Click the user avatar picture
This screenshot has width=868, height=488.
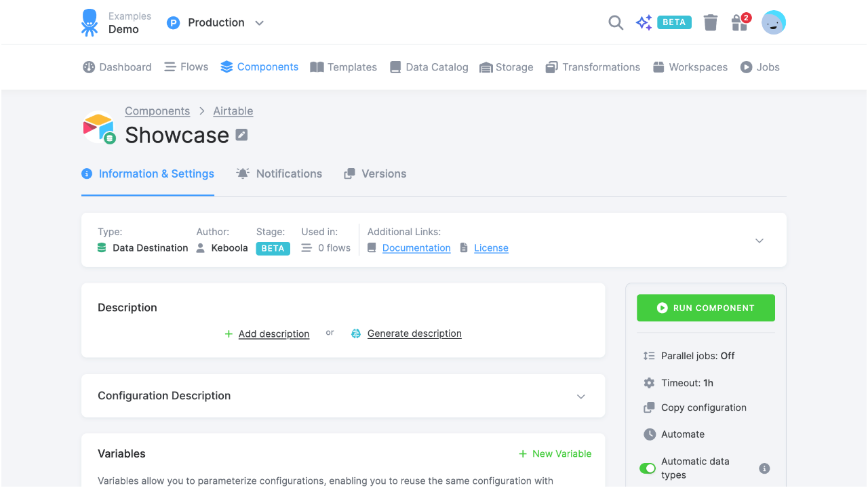773,22
